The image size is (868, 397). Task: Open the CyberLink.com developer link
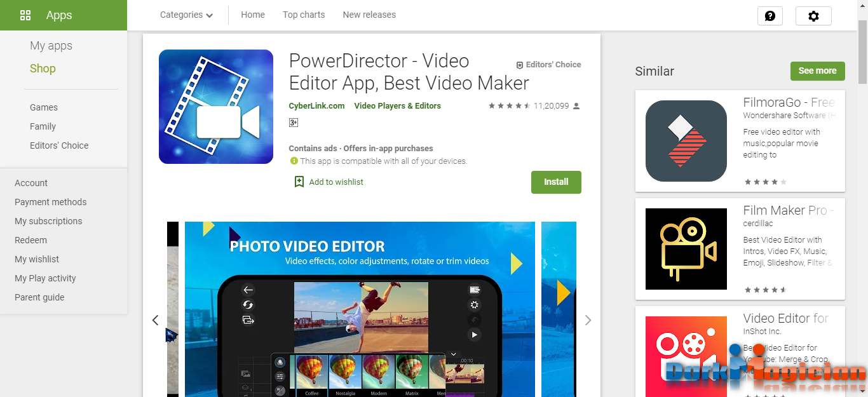click(x=316, y=106)
